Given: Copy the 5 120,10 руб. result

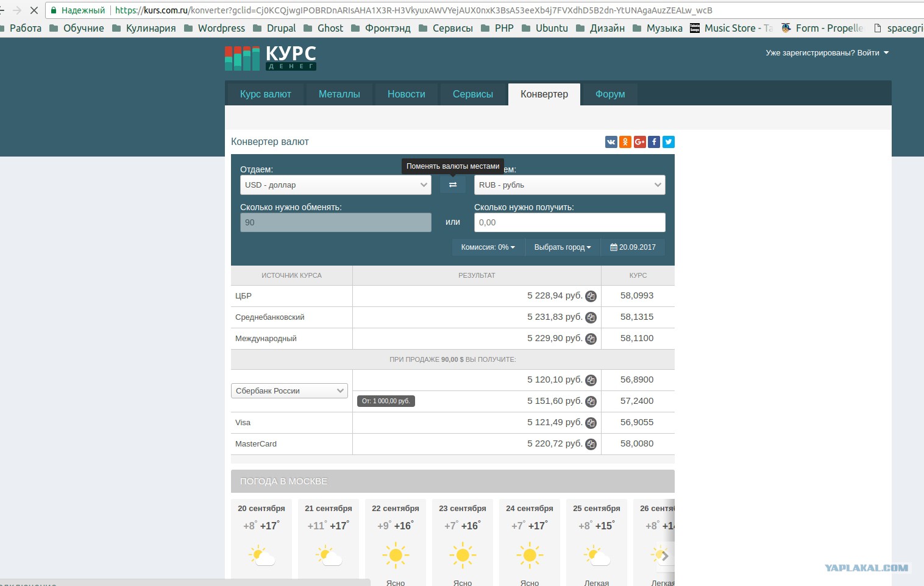Looking at the screenshot, I should (x=591, y=381).
